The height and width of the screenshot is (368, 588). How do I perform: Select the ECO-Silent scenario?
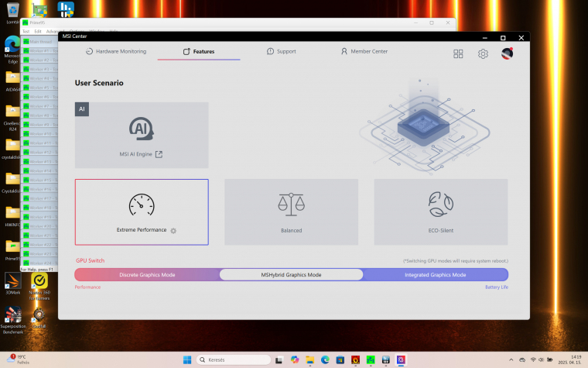click(x=441, y=212)
